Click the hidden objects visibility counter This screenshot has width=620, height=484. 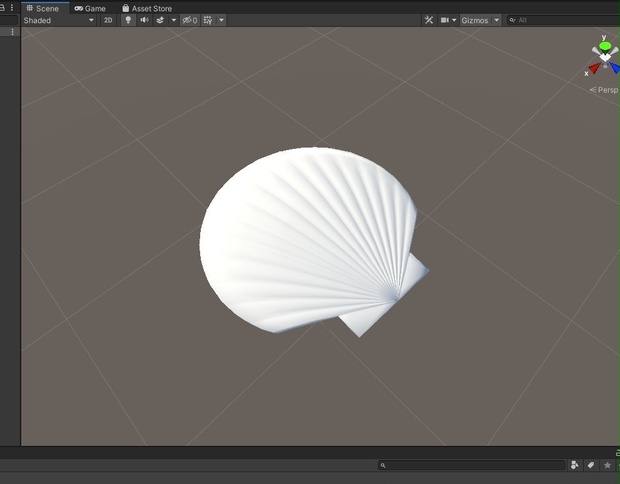[x=190, y=20]
